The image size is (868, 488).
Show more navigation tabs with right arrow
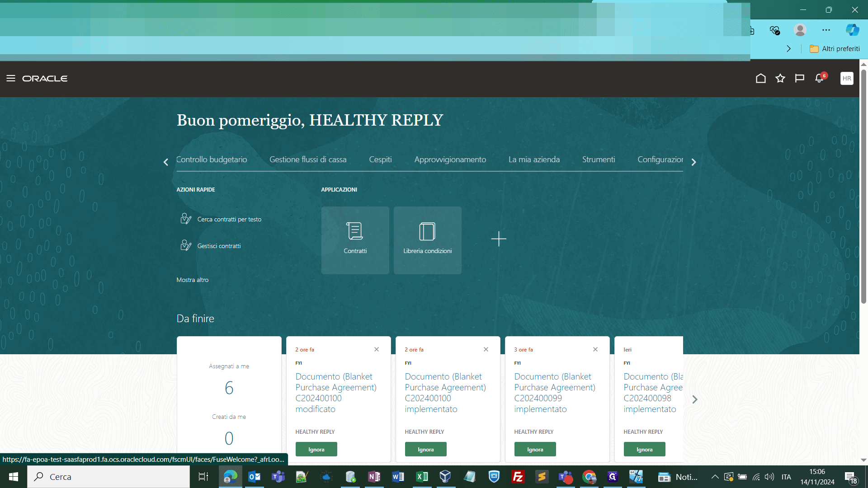pyautogui.click(x=694, y=162)
